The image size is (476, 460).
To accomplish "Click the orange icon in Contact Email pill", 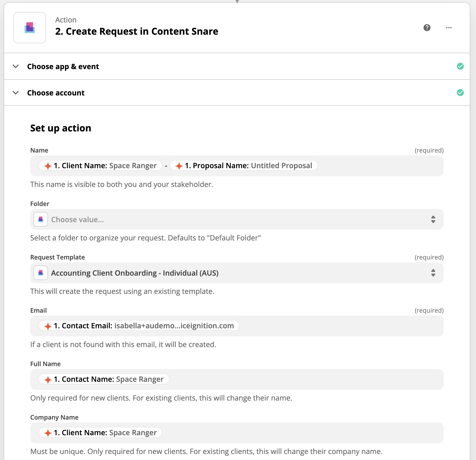I will pos(48,326).
